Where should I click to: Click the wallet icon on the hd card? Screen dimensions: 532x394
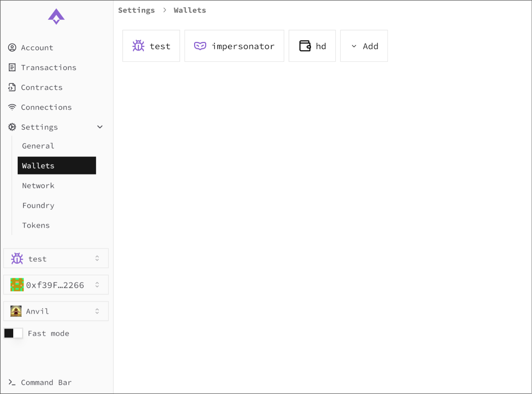[x=304, y=46]
